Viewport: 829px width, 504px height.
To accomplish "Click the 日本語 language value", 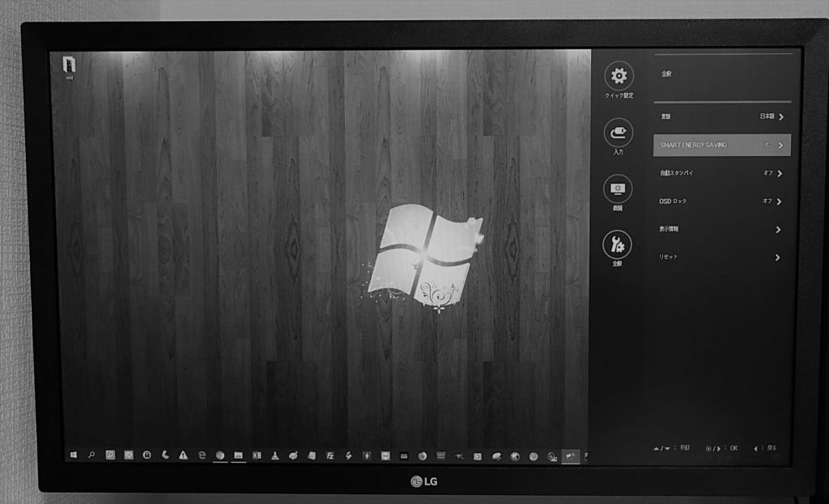I will (767, 116).
